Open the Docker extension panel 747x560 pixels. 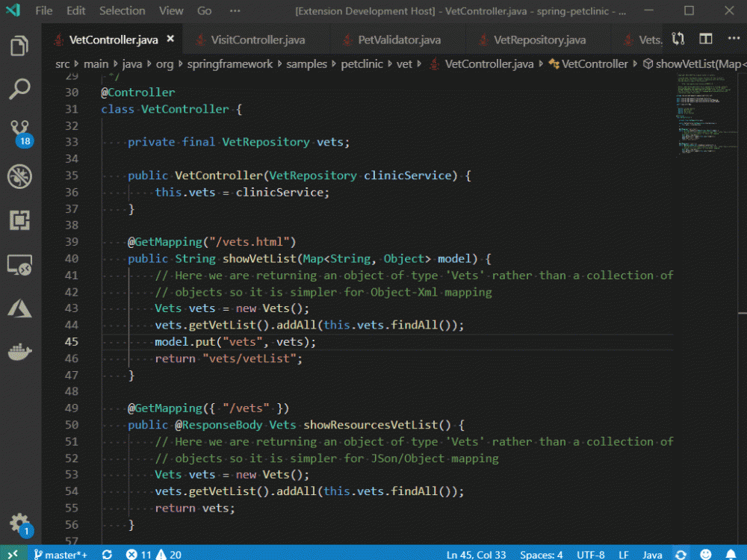pyautogui.click(x=20, y=349)
